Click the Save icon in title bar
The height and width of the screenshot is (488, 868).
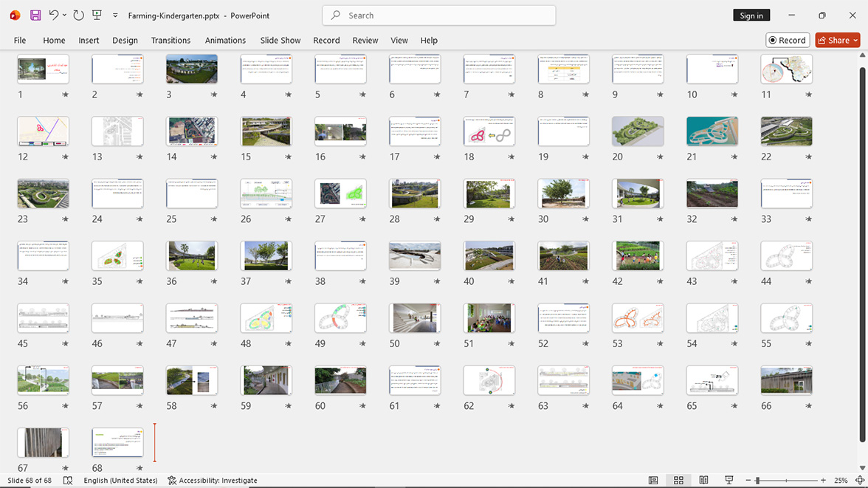pyautogui.click(x=35, y=16)
